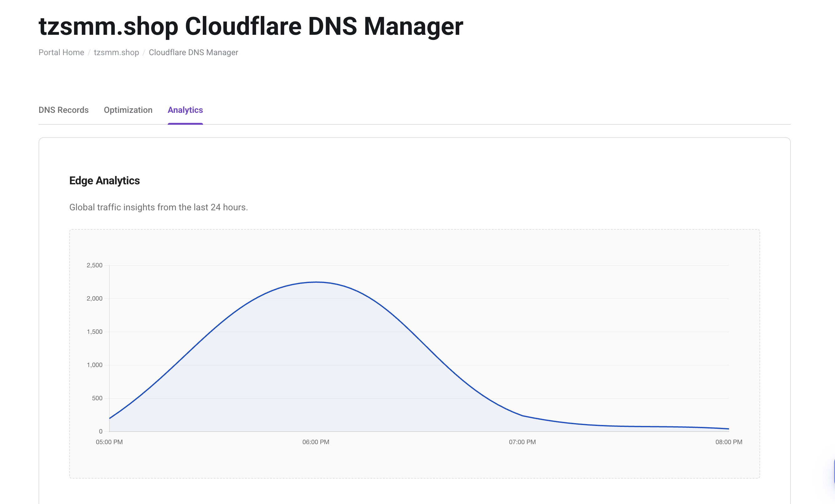Click the 0 y-axis label

100,432
